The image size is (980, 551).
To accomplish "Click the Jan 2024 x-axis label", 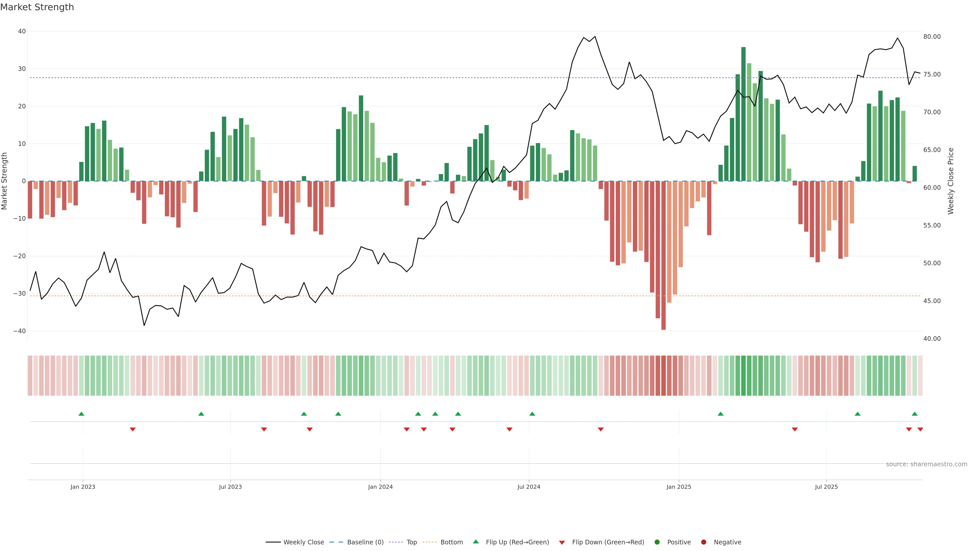I will pyautogui.click(x=380, y=487).
